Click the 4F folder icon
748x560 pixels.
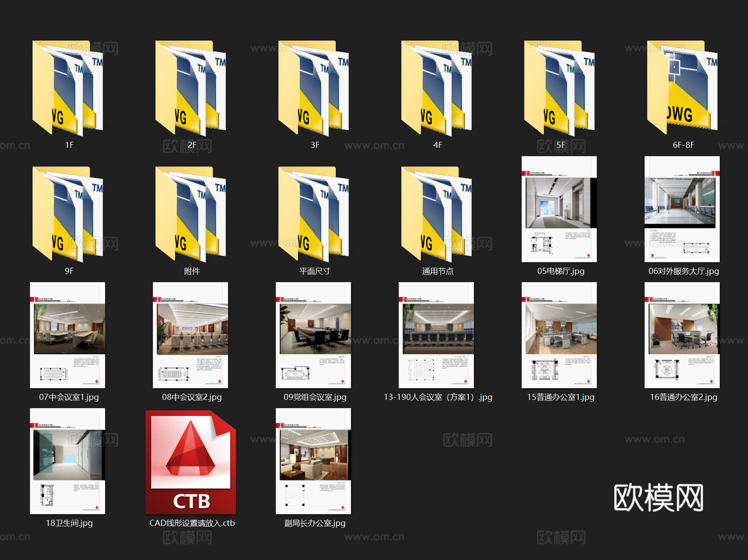coord(437,88)
